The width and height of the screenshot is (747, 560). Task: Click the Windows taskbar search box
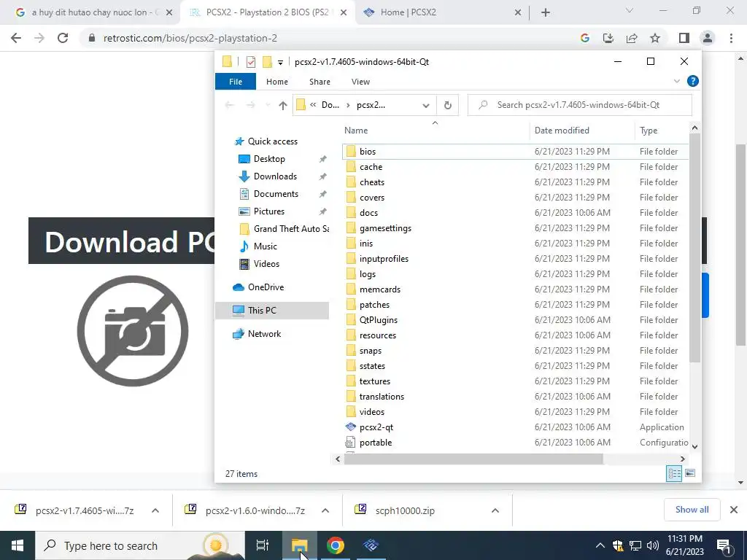pyautogui.click(x=139, y=545)
